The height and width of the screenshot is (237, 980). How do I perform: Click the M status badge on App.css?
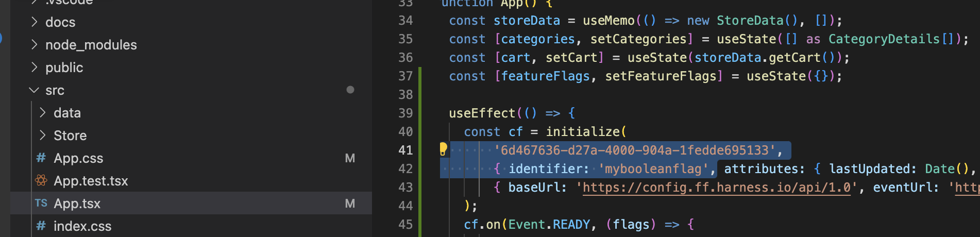click(x=350, y=158)
